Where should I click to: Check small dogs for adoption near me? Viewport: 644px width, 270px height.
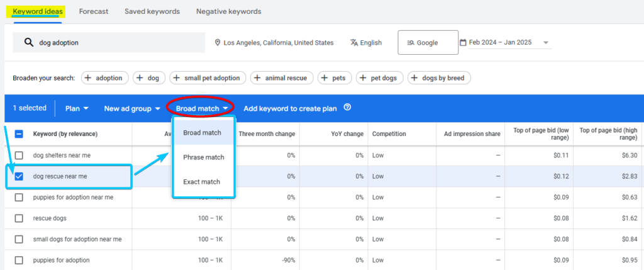19,239
